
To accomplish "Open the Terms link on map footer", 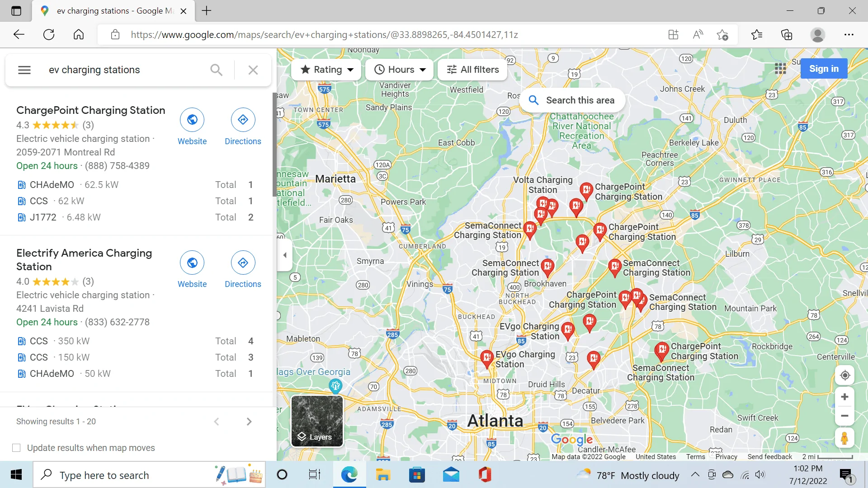I will (x=695, y=457).
